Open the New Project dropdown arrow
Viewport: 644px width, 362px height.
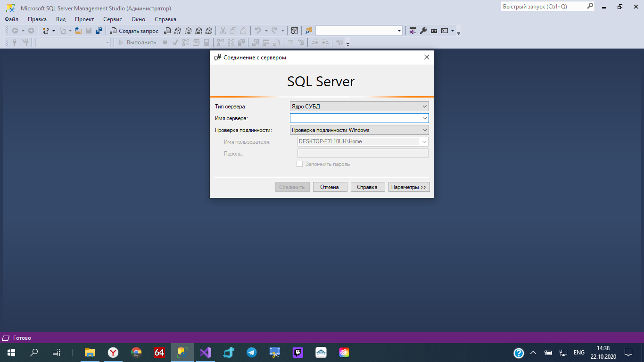coord(53,31)
